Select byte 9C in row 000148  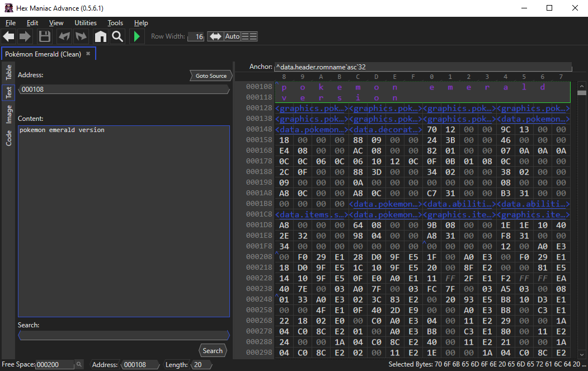tap(506, 129)
